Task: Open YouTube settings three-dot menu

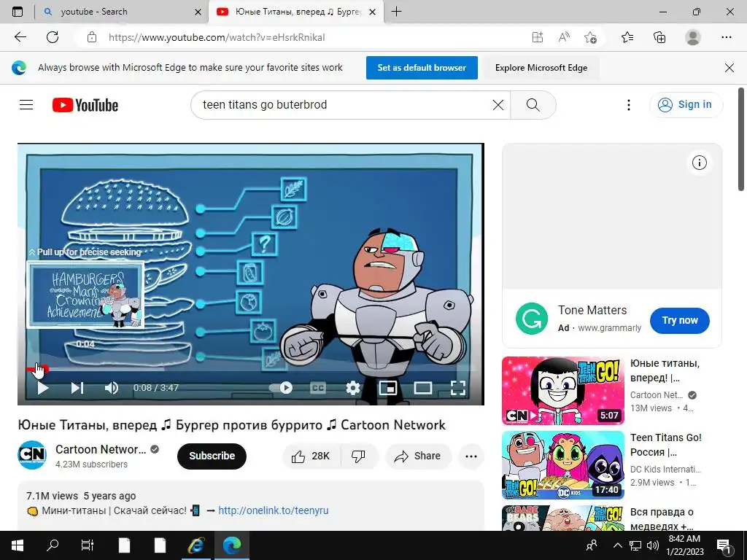Action: pyautogui.click(x=629, y=105)
